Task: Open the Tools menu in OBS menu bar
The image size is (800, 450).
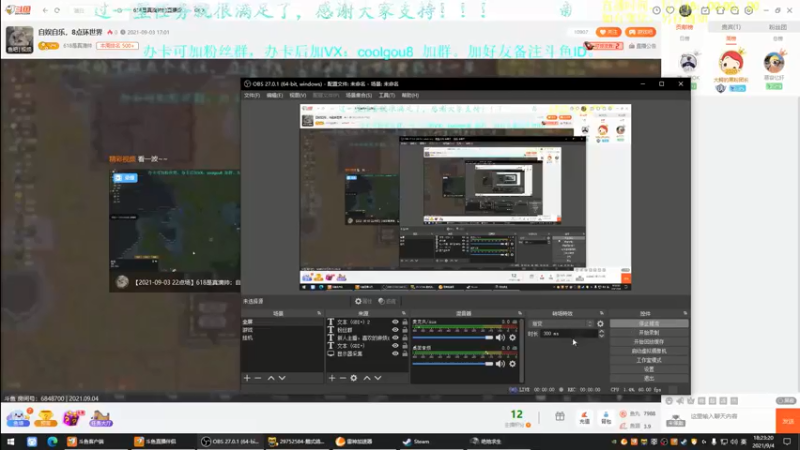Action: 387,95
